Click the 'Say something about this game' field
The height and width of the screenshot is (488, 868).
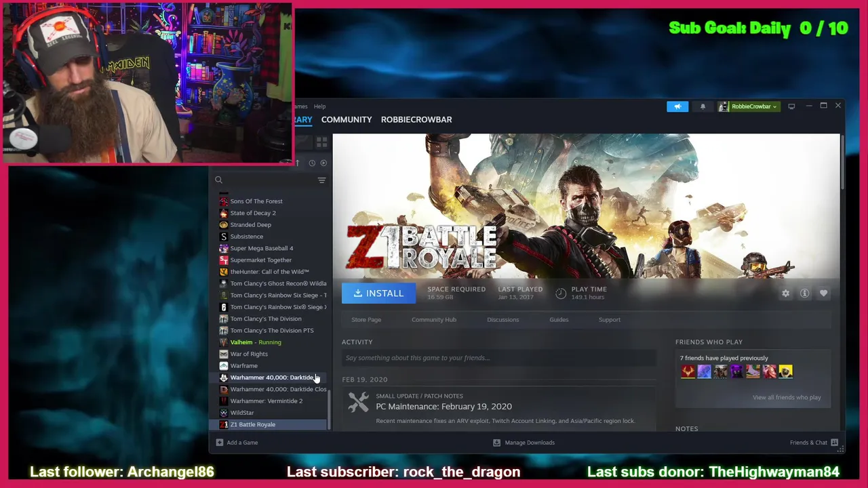tap(499, 358)
